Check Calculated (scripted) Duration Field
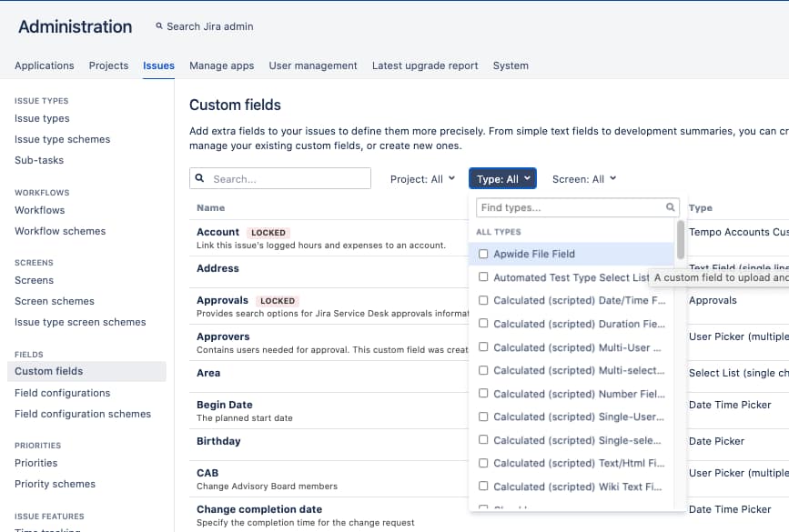Image resolution: width=789 pixels, height=532 pixels. pos(483,324)
